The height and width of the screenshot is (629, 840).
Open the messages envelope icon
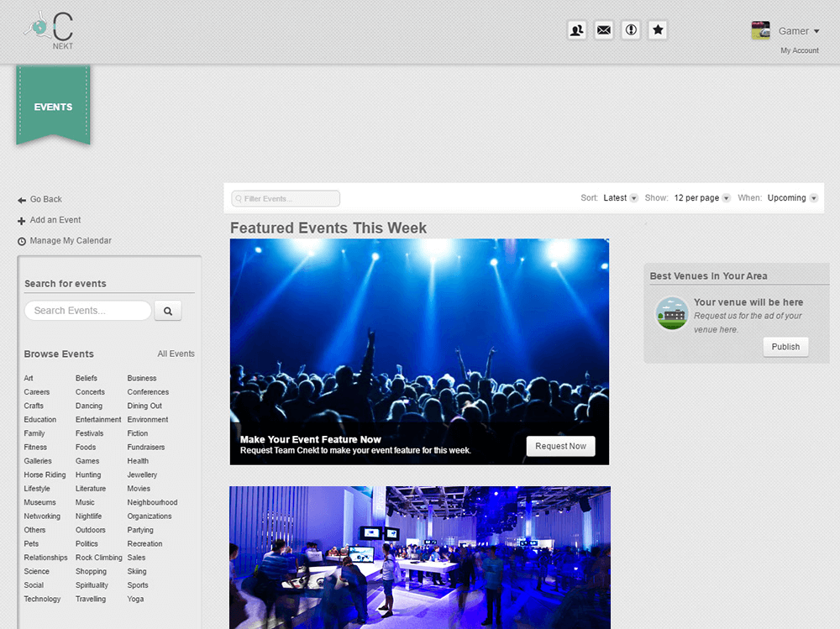click(603, 29)
